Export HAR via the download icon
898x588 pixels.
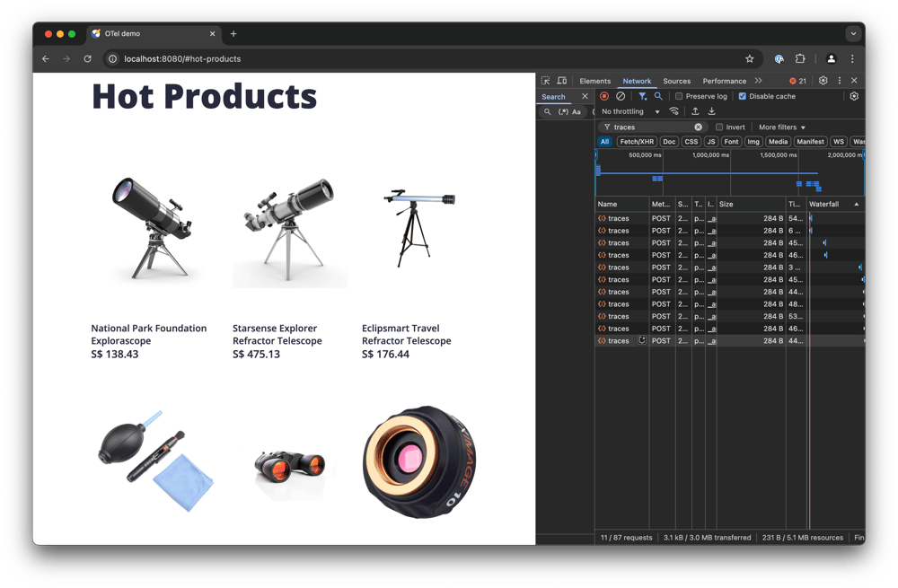coord(712,111)
